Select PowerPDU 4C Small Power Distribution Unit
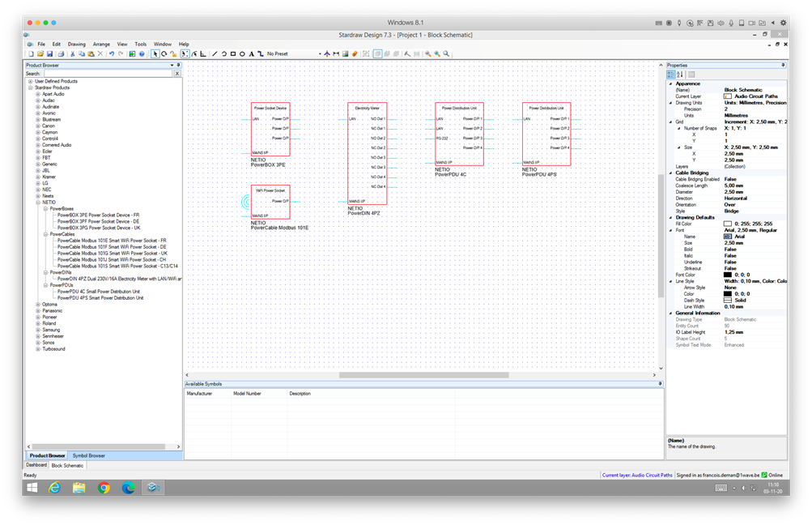 (98, 292)
